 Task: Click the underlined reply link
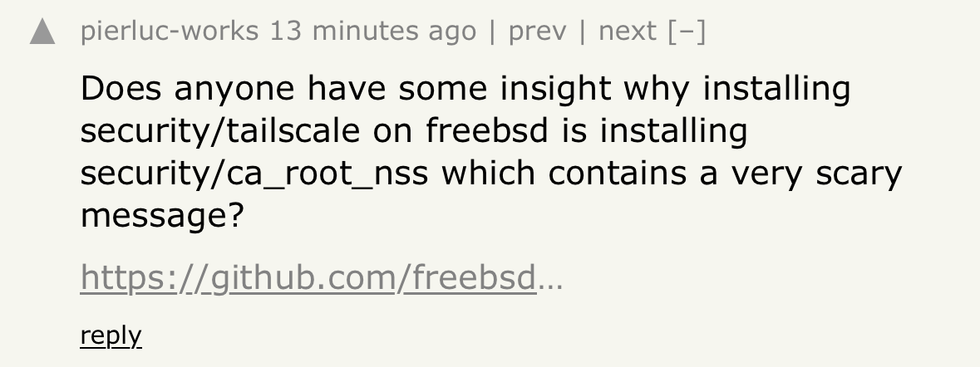111,335
